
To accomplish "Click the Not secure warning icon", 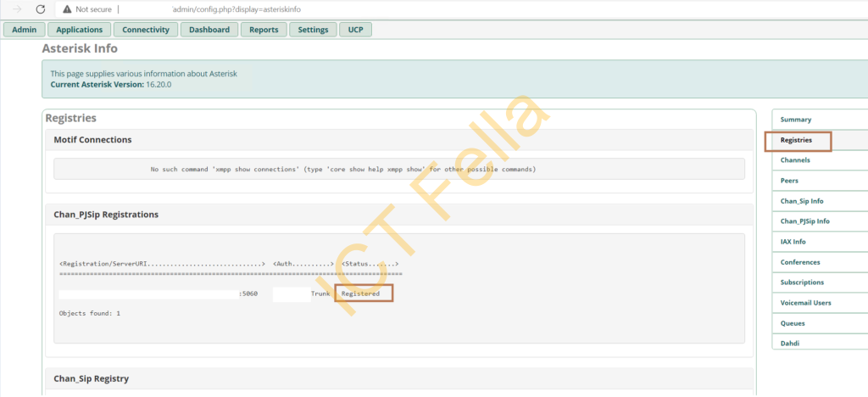I will tap(67, 9).
